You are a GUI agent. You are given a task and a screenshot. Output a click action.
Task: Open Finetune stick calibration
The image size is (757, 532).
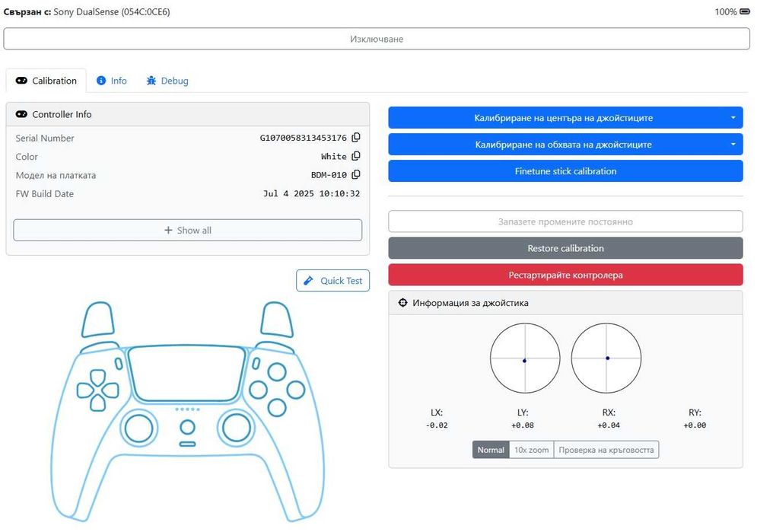[565, 171]
